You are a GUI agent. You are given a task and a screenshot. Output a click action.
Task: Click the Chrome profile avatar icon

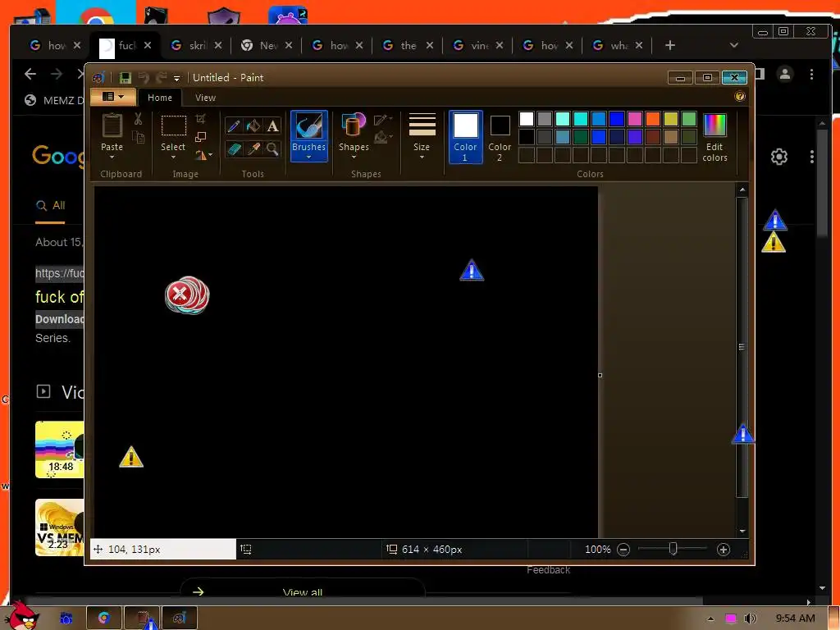(x=785, y=74)
